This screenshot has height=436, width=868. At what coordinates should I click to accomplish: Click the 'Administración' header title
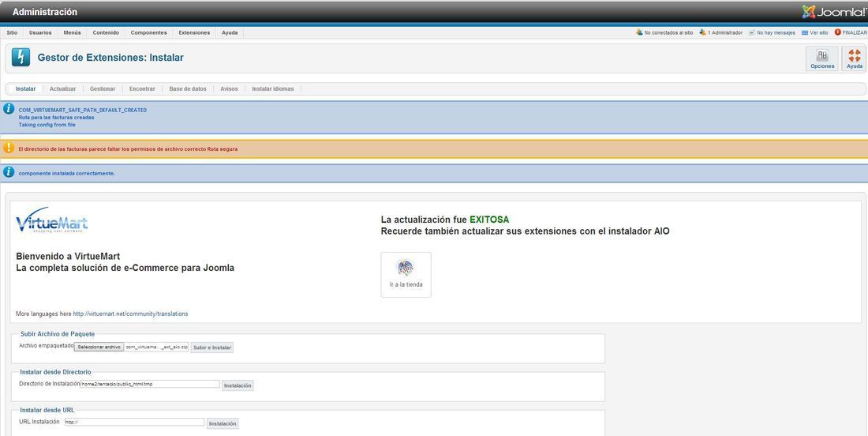(x=45, y=12)
